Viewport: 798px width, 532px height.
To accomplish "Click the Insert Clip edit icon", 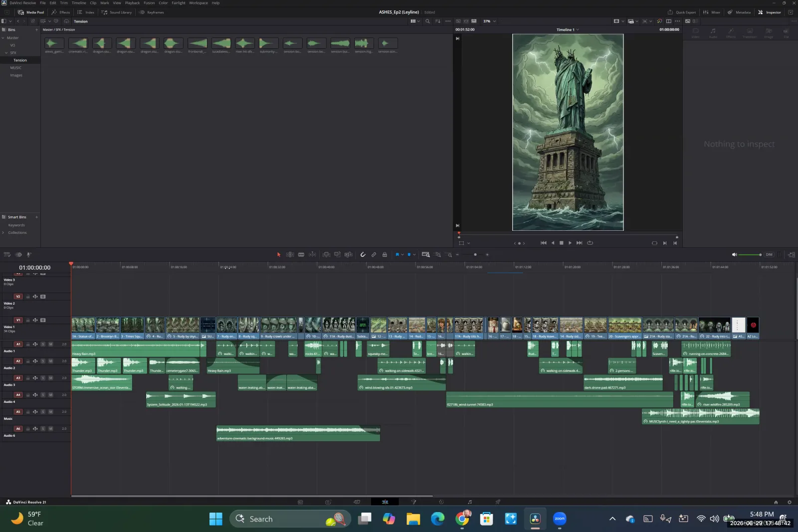I will (326, 255).
